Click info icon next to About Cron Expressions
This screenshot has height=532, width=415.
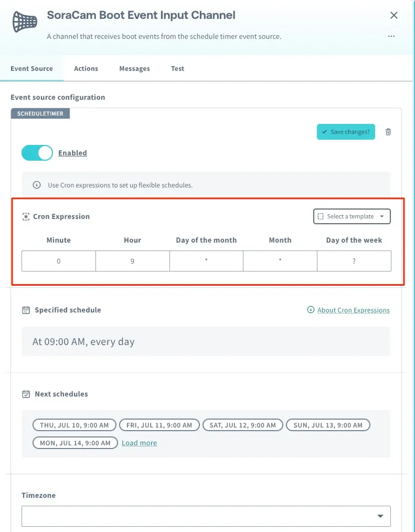311,310
